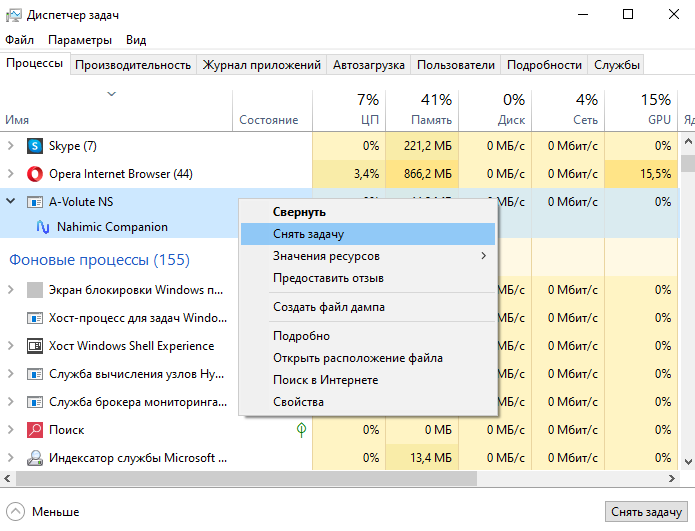Click the Меньше details toggle label
The height and width of the screenshot is (531, 695).
click(55, 512)
